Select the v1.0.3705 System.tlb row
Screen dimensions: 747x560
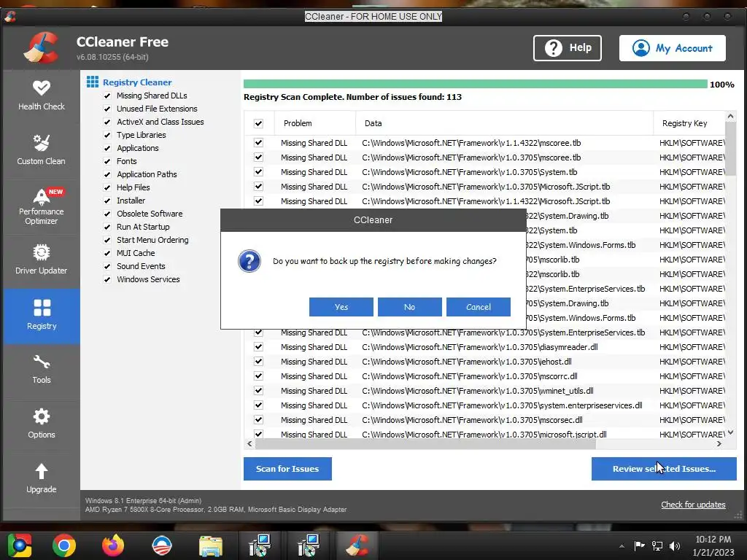[484, 172]
